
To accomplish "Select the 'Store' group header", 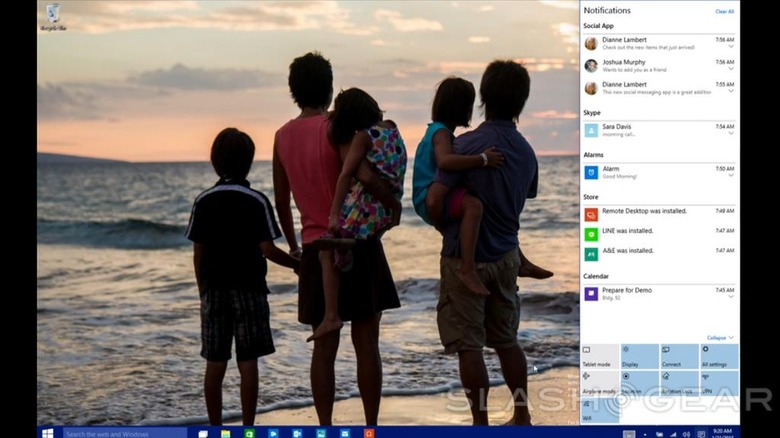I will [591, 197].
